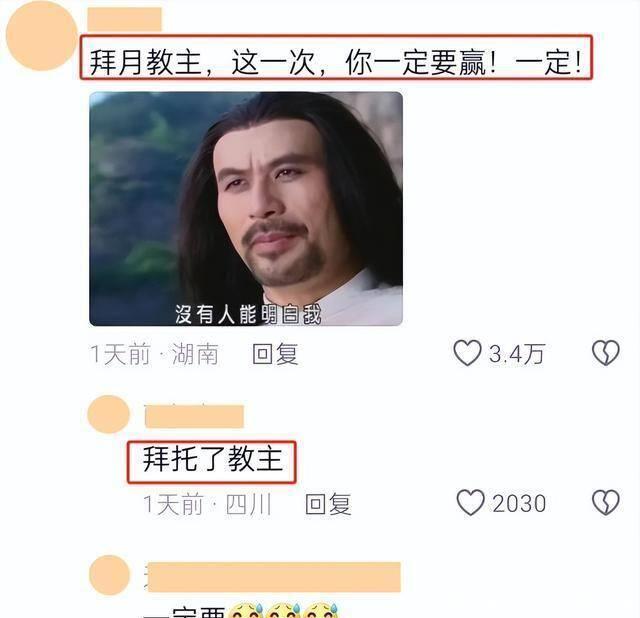The width and height of the screenshot is (640, 618).
Task: Reply to the comment from 四川
Action: coord(328,504)
